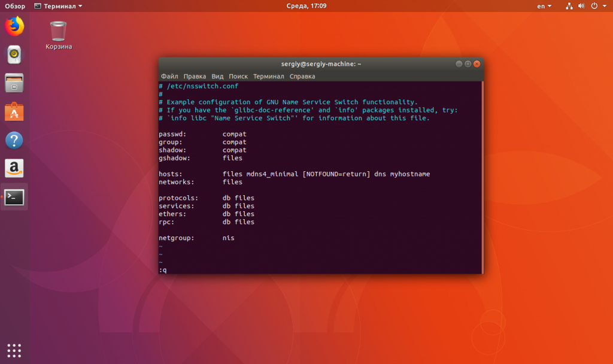The width and height of the screenshot is (613, 364).
Task: Maximize the terminal window
Action: (x=468, y=63)
